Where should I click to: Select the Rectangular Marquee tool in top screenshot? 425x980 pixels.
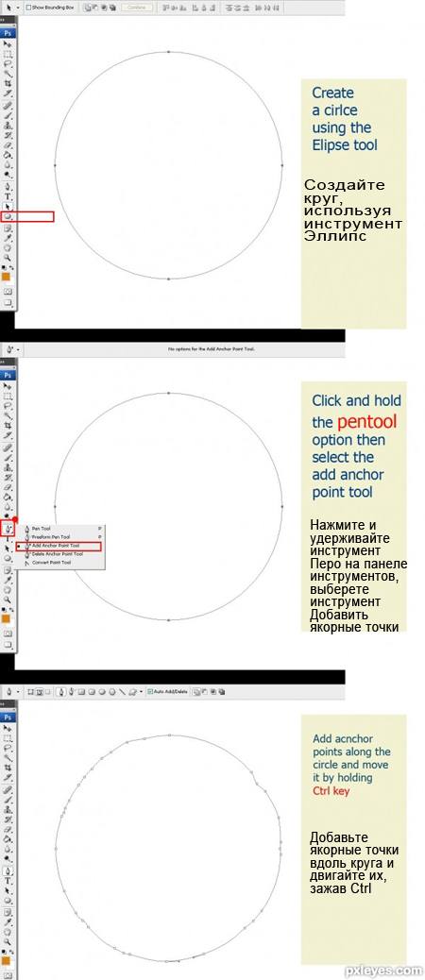8,55
